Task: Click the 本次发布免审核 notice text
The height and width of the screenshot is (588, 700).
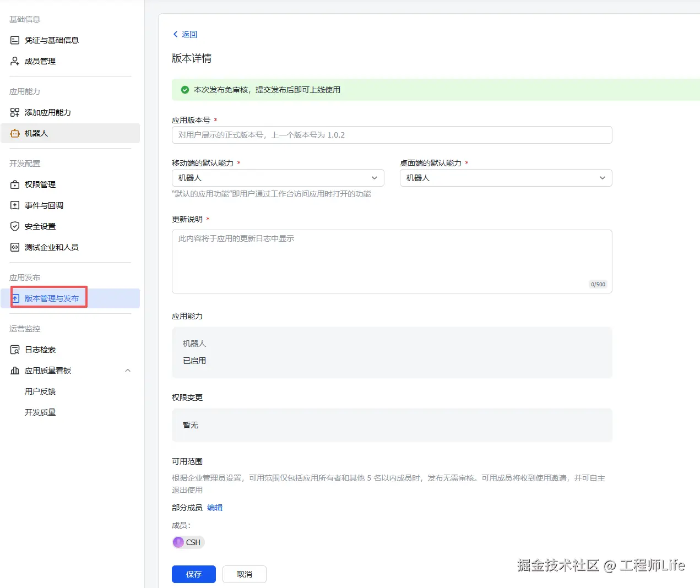Action: coord(267,90)
